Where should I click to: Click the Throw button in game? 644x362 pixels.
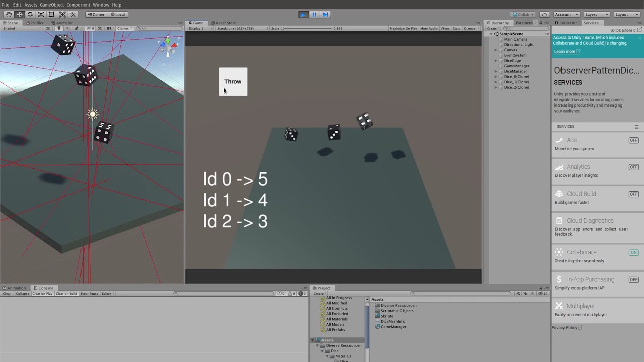(233, 81)
